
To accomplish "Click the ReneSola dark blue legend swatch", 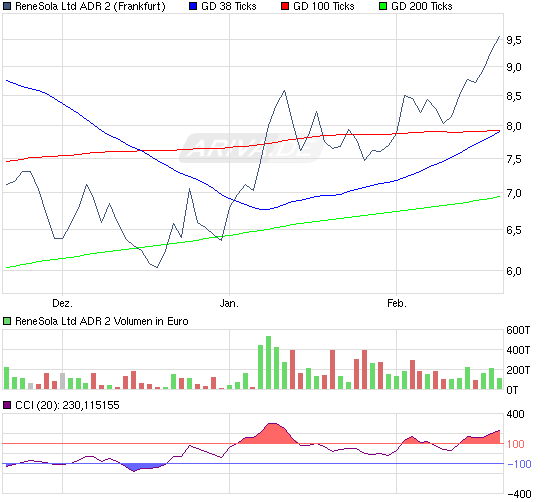I will (x=7, y=6).
